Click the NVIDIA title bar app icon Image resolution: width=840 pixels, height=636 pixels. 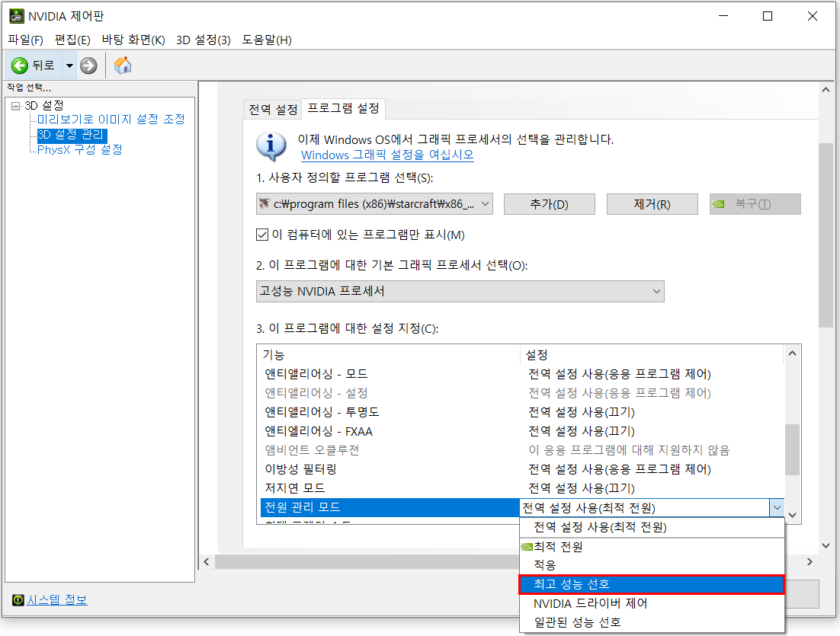[x=17, y=16]
